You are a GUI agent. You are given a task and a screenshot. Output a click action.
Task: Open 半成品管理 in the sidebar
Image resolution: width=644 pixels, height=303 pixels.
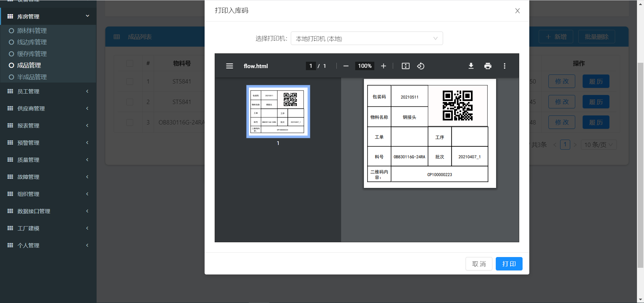[x=32, y=77]
